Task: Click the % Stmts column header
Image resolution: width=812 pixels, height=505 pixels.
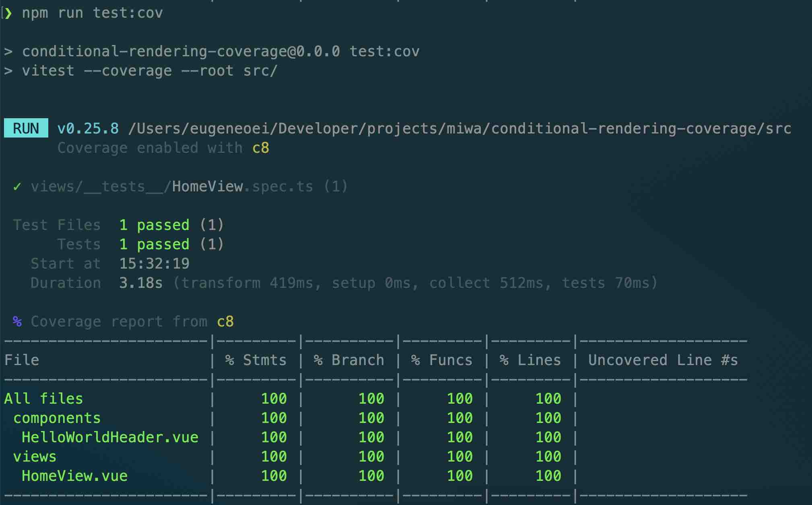Action: click(256, 360)
